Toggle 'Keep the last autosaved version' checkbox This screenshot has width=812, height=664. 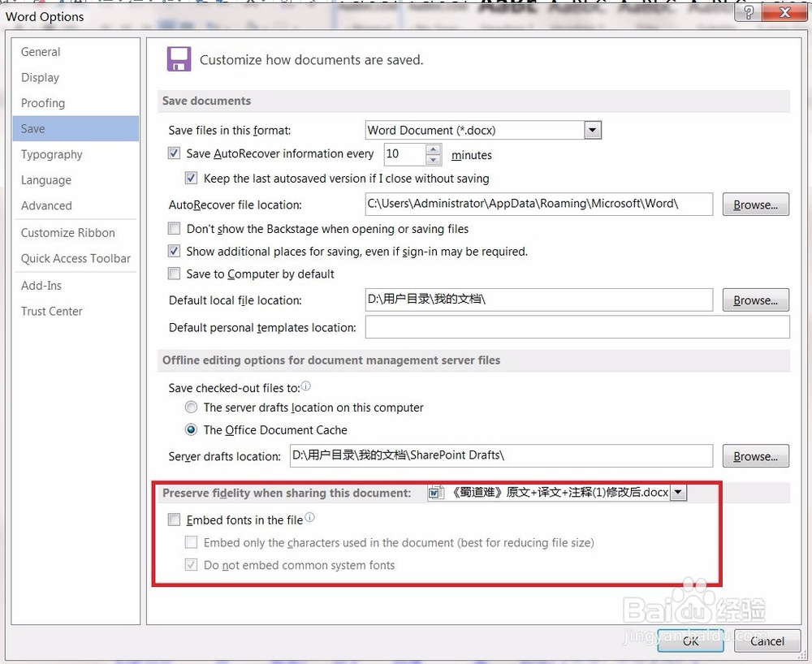point(191,178)
